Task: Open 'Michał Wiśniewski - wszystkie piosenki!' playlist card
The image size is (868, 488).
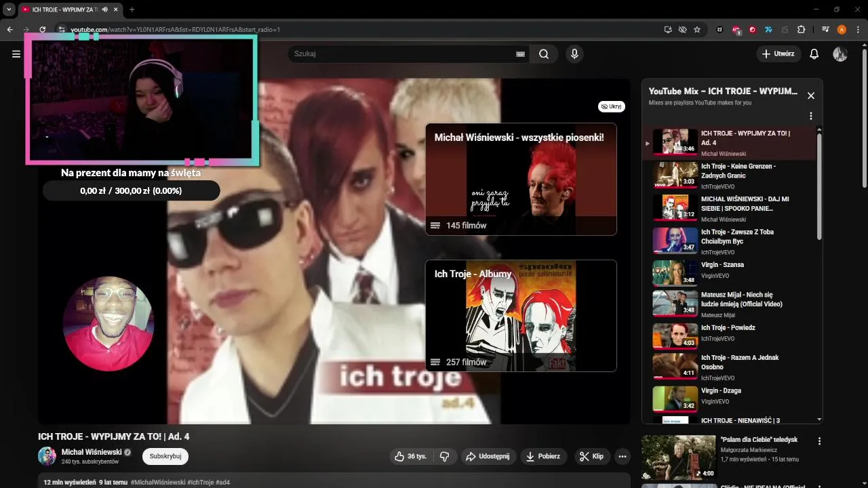Action: point(521,179)
